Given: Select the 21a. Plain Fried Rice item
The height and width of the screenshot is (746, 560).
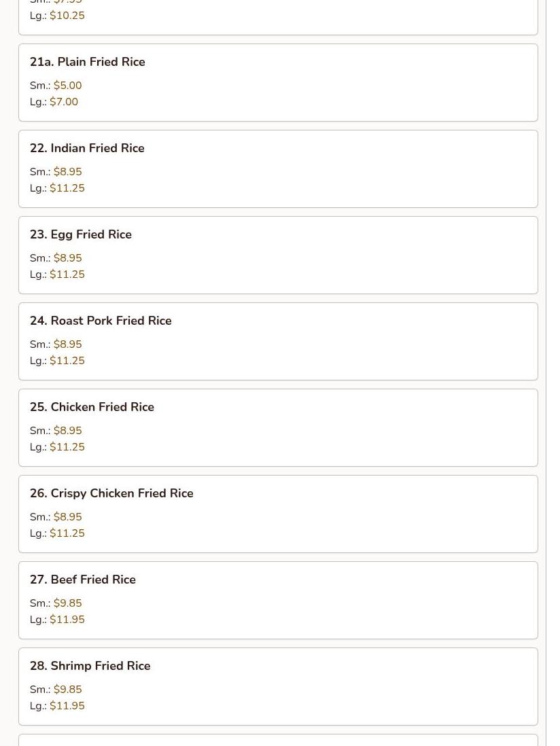Looking at the screenshot, I should click(278, 83).
